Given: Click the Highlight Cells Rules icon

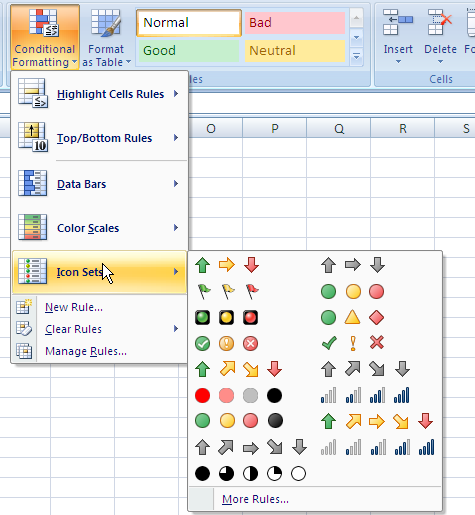Looking at the screenshot, I should 33,93.
